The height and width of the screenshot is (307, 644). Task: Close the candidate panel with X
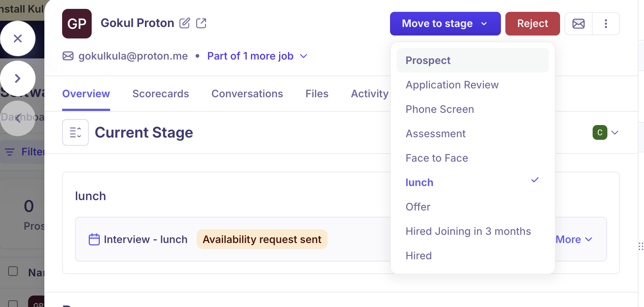[x=18, y=38]
